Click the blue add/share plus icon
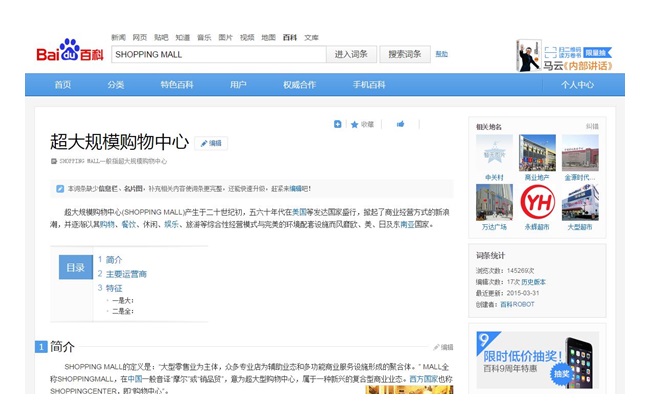This screenshot has width=650, height=419. point(337,124)
